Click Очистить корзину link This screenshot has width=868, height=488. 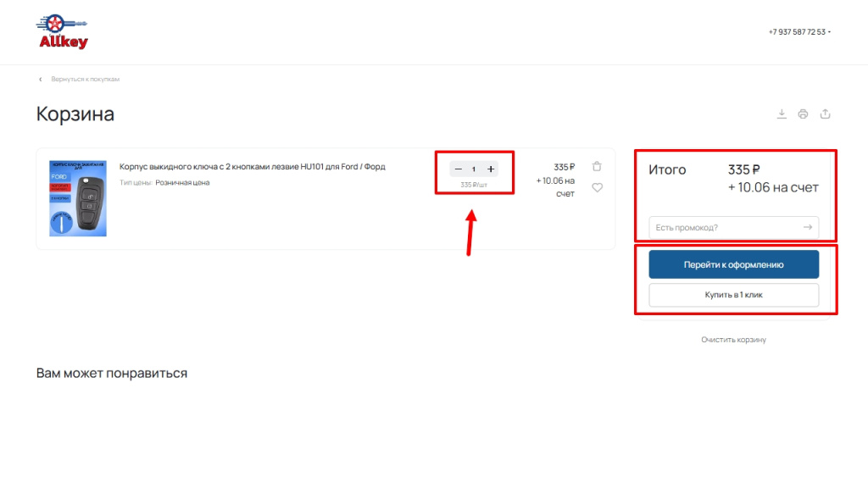(x=733, y=340)
